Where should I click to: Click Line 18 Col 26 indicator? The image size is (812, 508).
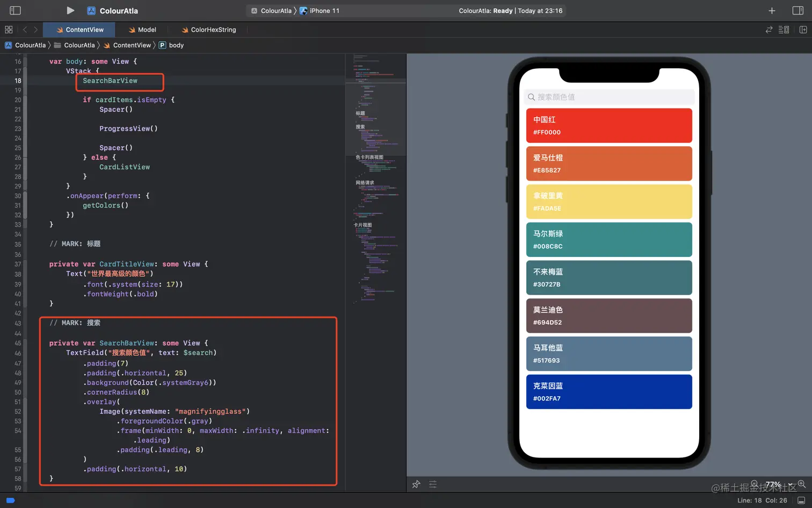coord(762,500)
